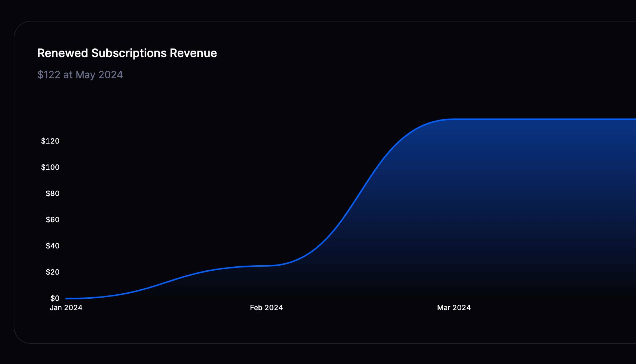Image resolution: width=636 pixels, height=364 pixels.
Task: Click the $60 y-axis label
Action: tap(52, 220)
